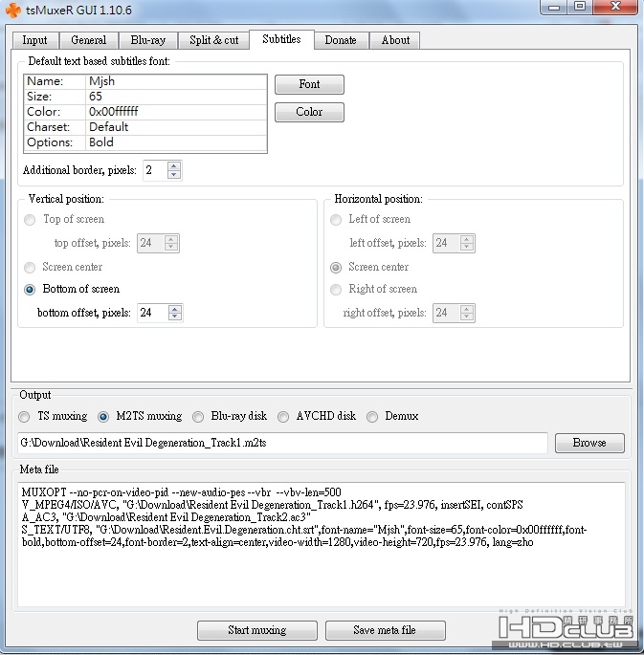The width and height of the screenshot is (644, 655).
Task: Select vertical Screen center radio button
Action: 30,268
